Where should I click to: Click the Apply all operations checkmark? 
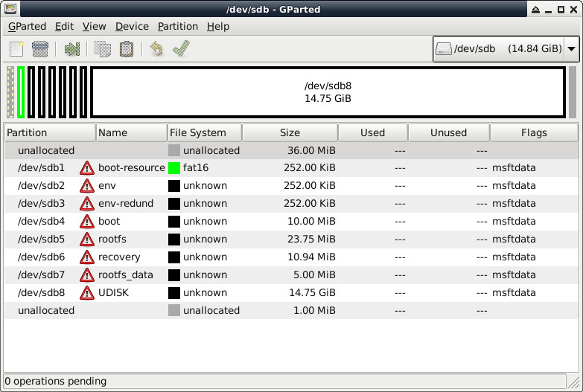click(x=180, y=49)
